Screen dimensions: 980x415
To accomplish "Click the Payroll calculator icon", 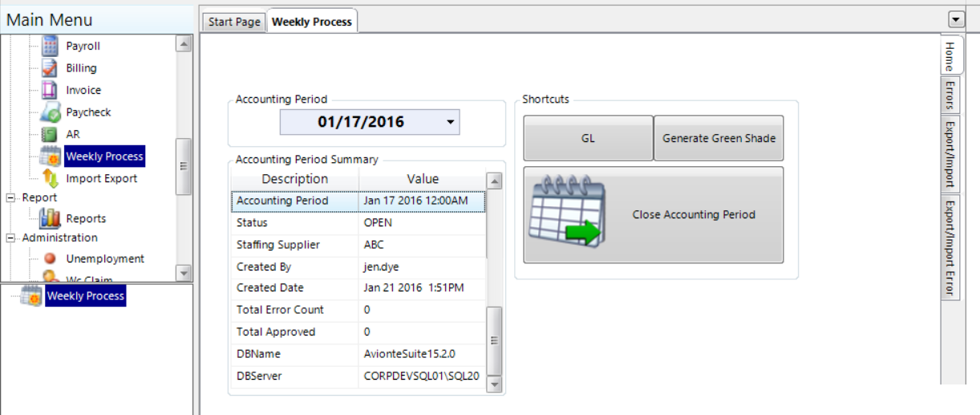I will pyautogui.click(x=50, y=47).
